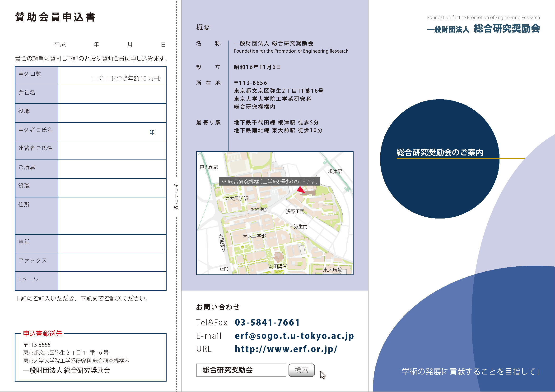Click the ファックス entry field

[112, 262]
